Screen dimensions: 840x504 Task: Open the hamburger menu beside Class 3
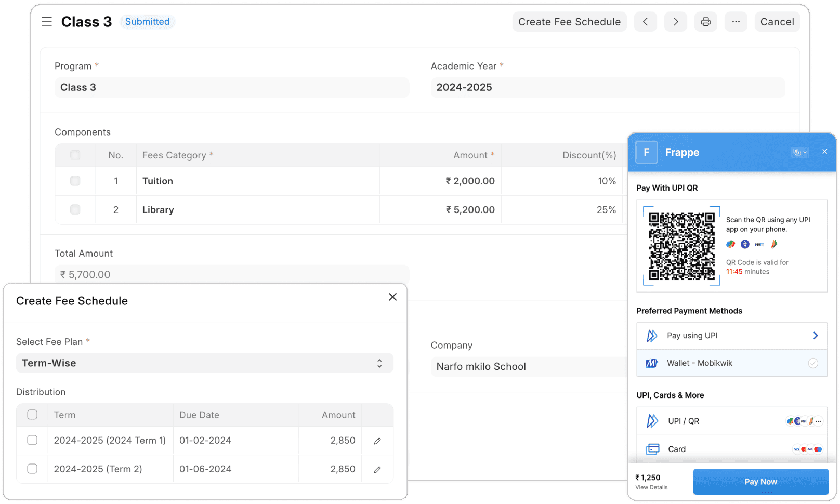[47, 21]
